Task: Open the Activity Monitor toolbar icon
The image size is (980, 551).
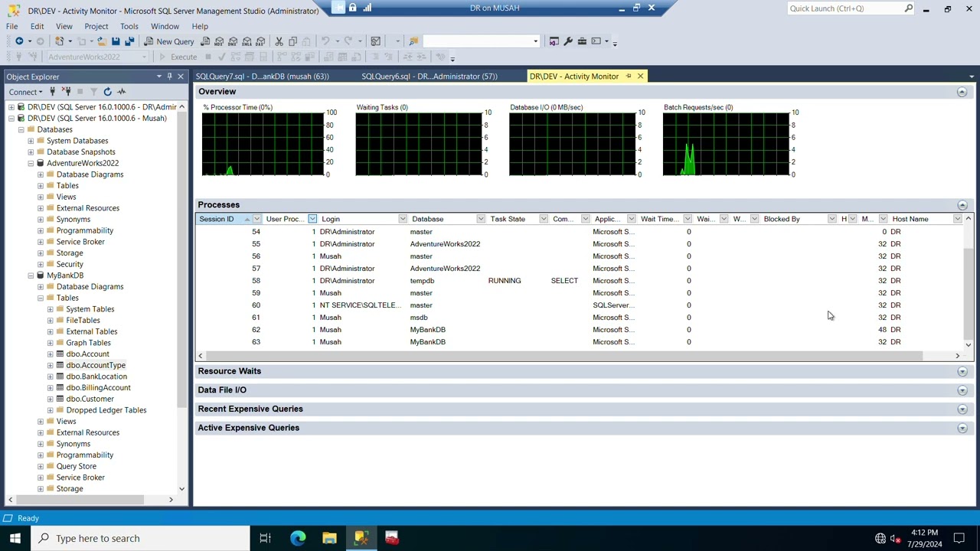Action: 375,41
